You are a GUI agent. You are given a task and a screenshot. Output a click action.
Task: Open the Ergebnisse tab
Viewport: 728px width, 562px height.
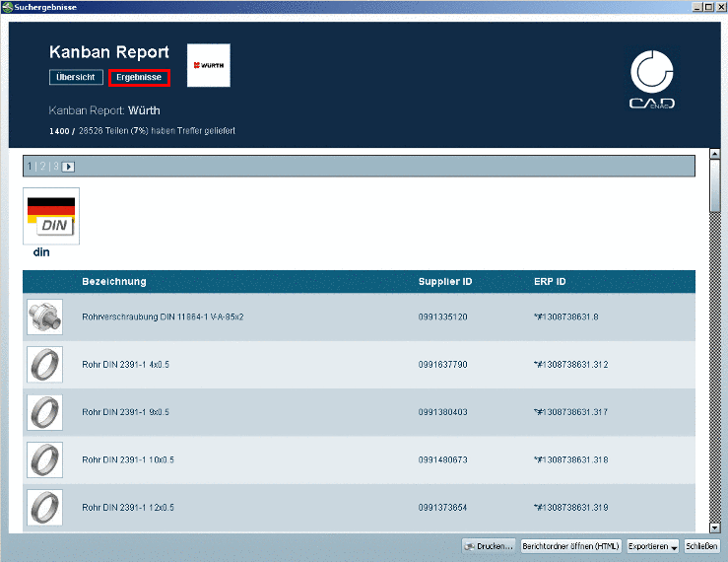coord(139,77)
